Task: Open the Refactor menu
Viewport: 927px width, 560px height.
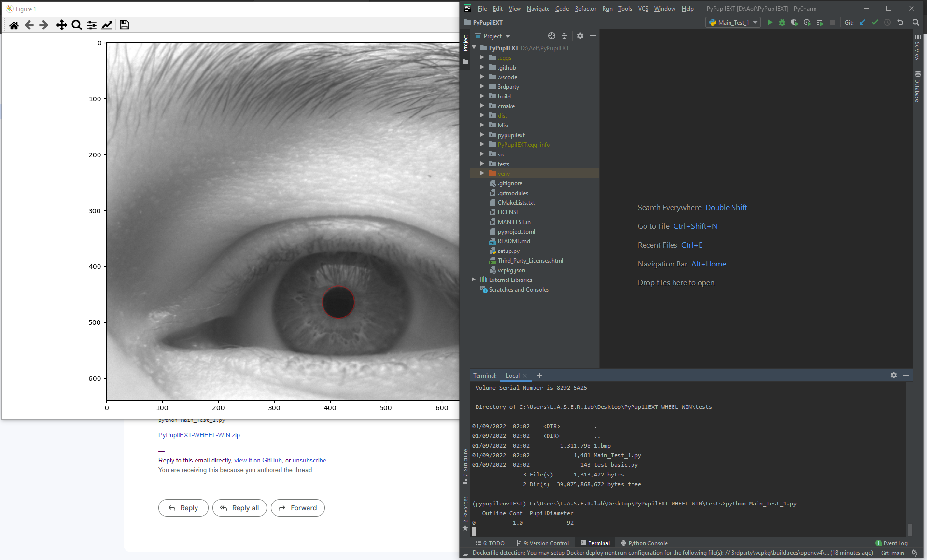Action: coord(585,9)
